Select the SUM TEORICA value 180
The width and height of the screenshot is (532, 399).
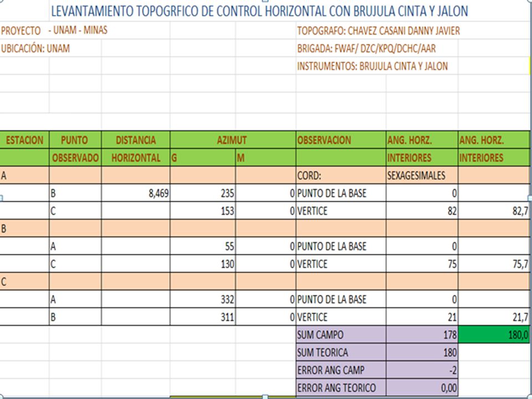422,352
